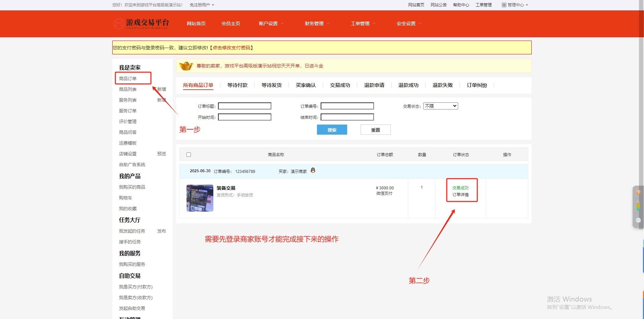644x319 pixels.
Task: Open 服务订单 in the sidebar
Action: [x=128, y=111]
